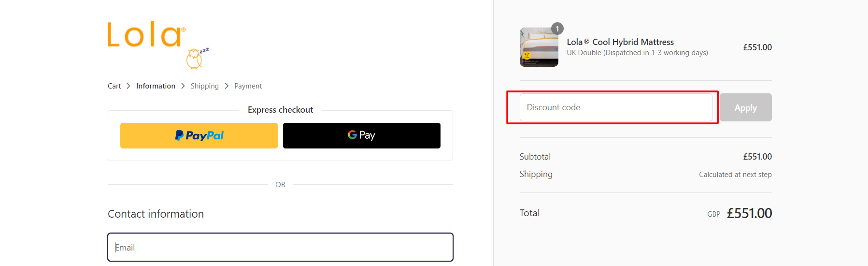Click the sleeping owl mascot icon
Image resolution: width=868 pixels, height=266 pixels.
(x=197, y=59)
